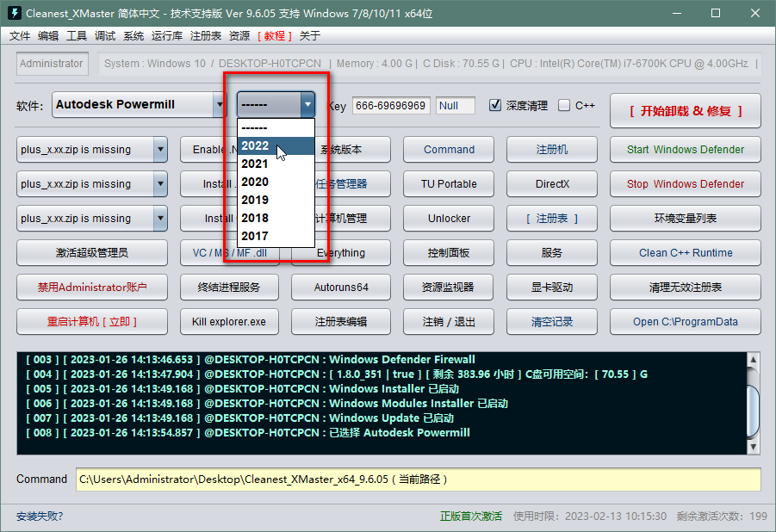The image size is (776, 532).
Task: Enable the C++ checkbox
Action: [x=563, y=105]
